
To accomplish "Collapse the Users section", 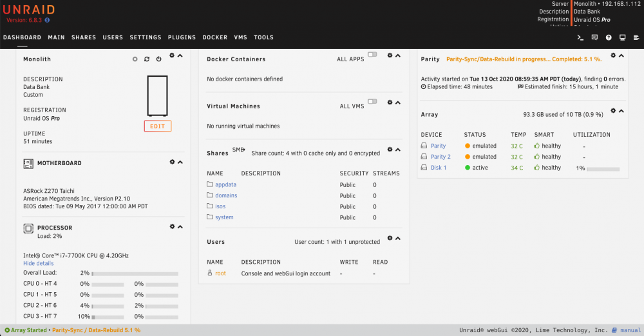I will pyautogui.click(x=397, y=238).
